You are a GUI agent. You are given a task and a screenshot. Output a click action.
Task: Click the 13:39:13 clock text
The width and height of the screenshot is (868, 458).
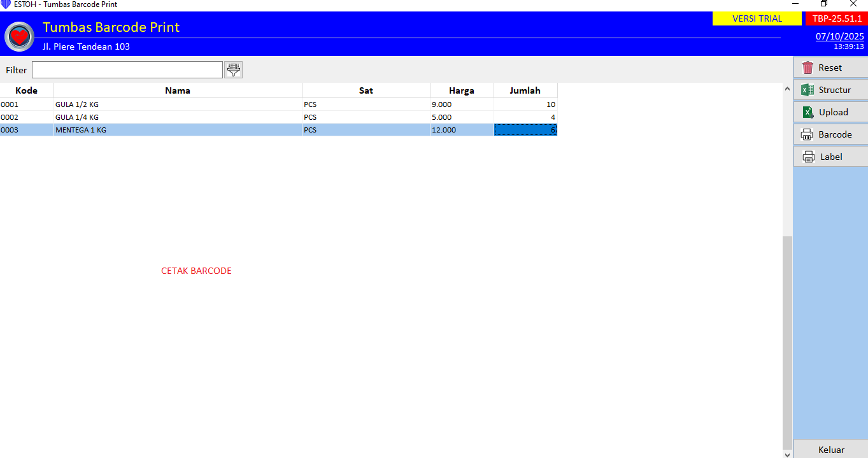pos(849,47)
